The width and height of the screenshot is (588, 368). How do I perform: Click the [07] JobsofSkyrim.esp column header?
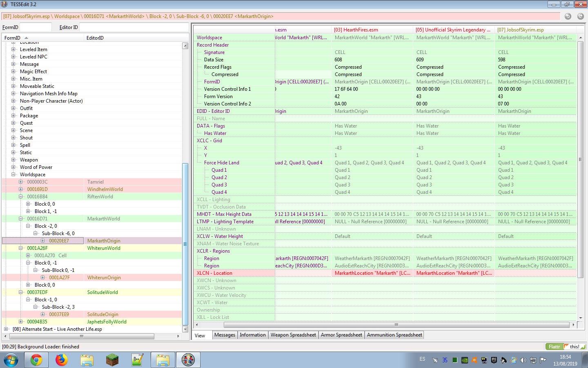click(x=536, y=30)
